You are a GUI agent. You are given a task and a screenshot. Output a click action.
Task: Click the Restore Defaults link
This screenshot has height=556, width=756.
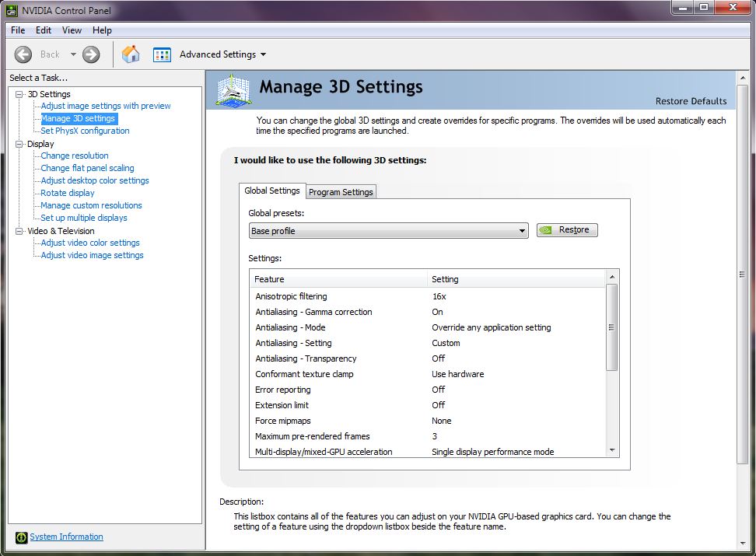[x=691, y=101]
